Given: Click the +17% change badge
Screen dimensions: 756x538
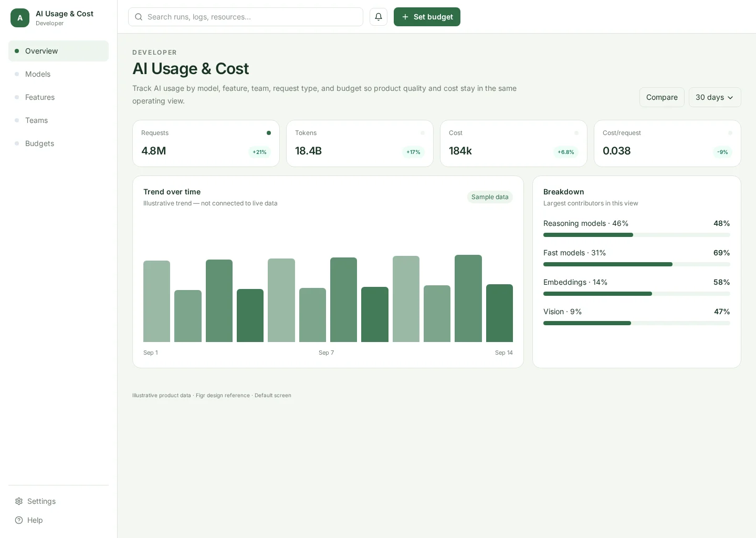Looking at the screenshot, I should 413,152.
